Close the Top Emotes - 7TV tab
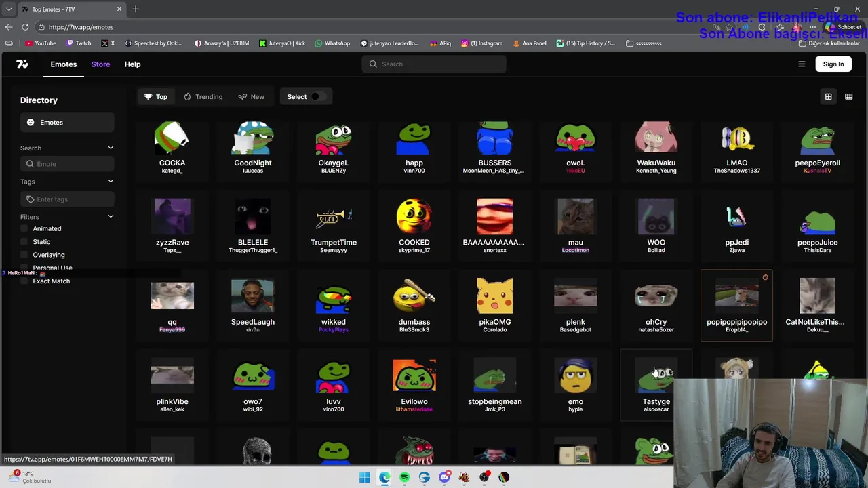 [119, 9]
